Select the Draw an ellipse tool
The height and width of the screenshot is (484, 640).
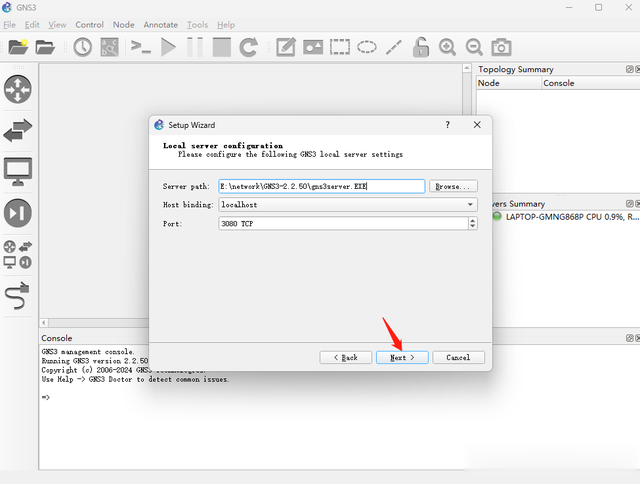367,47
